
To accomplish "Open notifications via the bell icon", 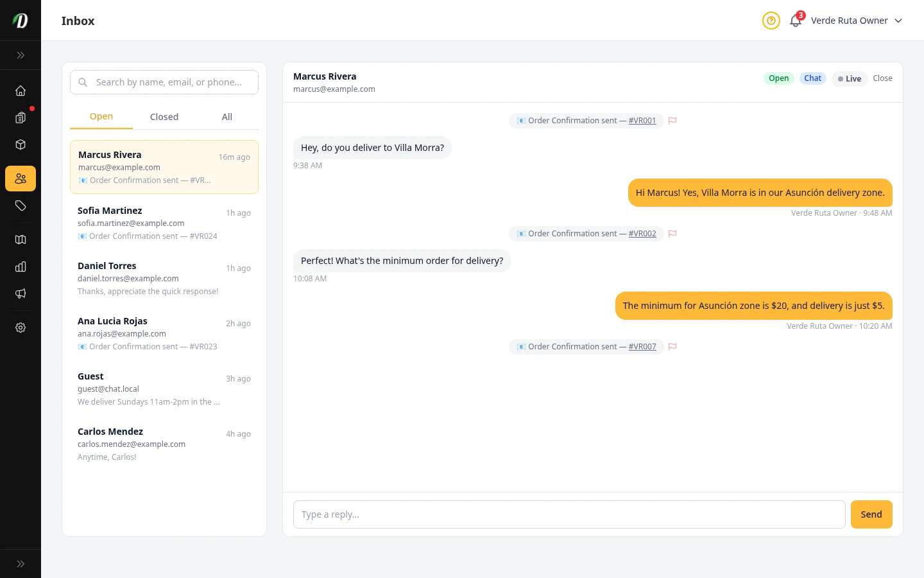I will 795,21.
